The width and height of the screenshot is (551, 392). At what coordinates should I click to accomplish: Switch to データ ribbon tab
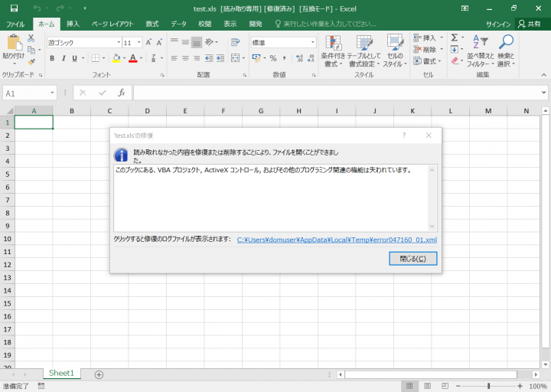178,24
